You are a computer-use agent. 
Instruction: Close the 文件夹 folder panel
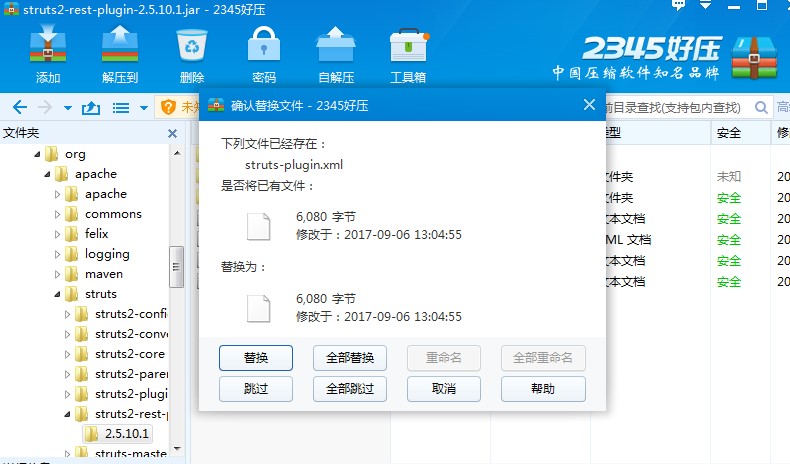point(172,133)
